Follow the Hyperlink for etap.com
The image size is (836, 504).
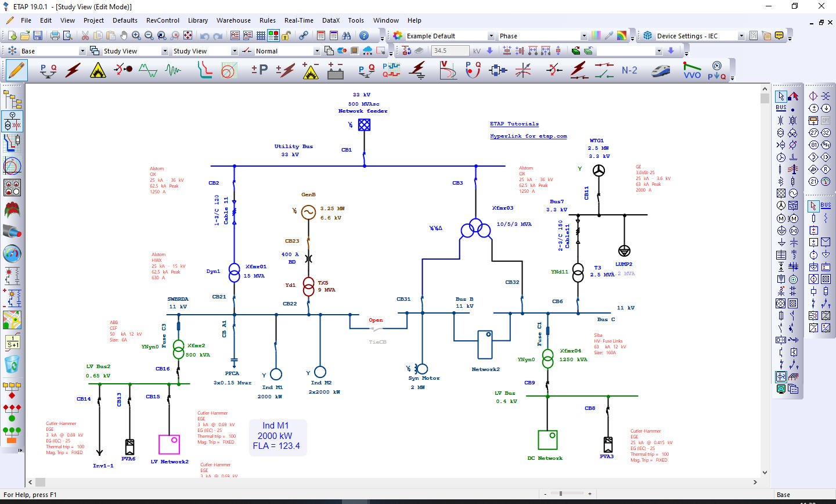528,136
